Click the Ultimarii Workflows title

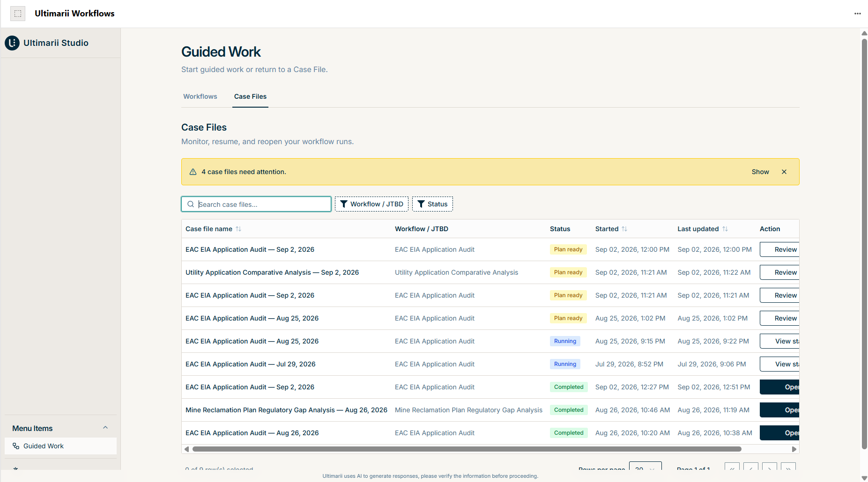(x=74, y=14)
